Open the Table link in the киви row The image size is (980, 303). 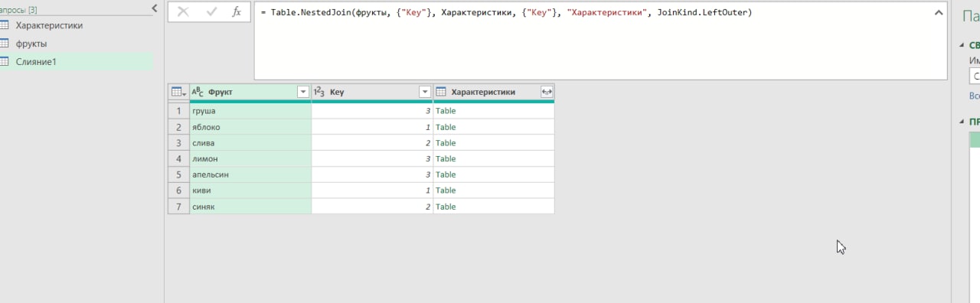click(446, 191)
